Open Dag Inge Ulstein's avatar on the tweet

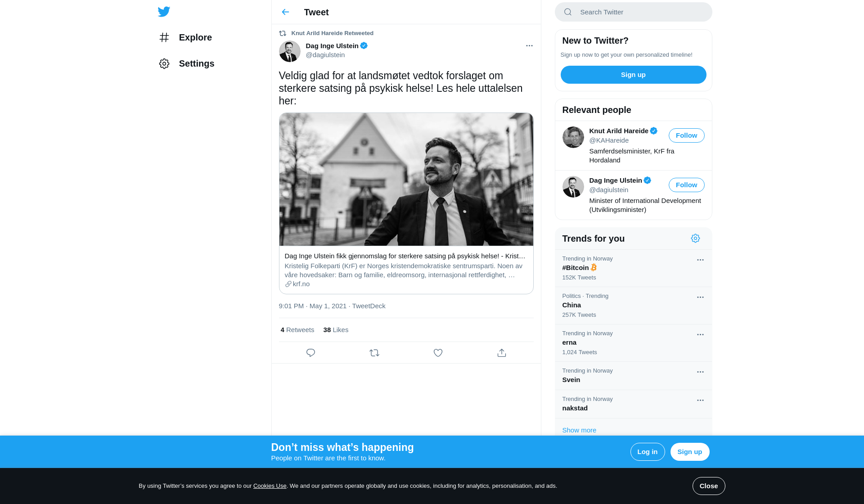click(x=290, y=51)
